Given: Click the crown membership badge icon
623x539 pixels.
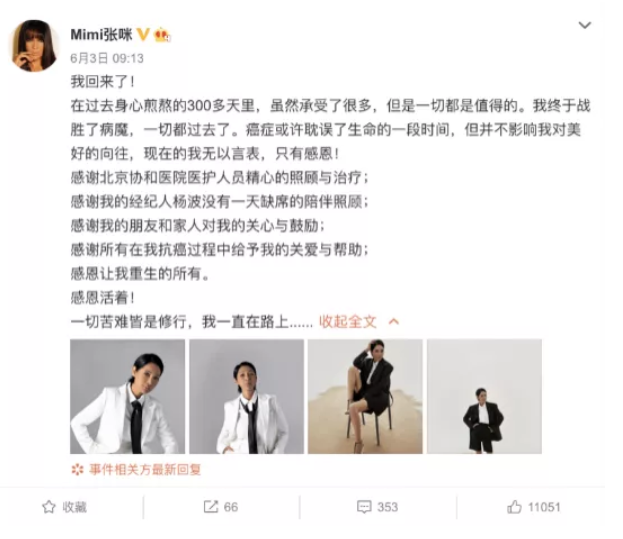Looking at the screenshot, I should pyautogui.click(x=163, y=35).
